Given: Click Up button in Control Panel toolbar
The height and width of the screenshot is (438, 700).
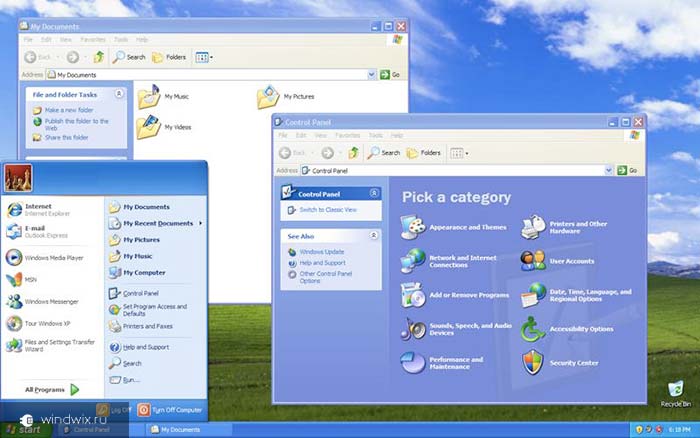Looking at the screenshot, I should click(354, 153).
